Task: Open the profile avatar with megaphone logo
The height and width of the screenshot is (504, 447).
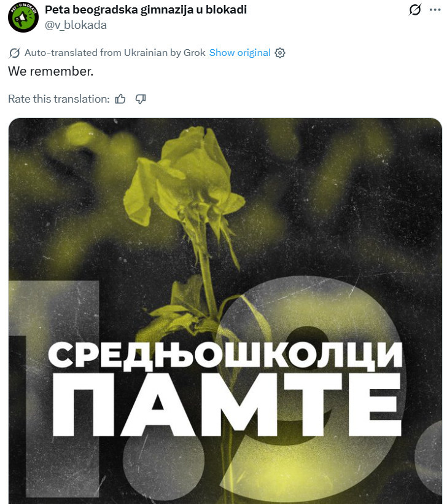Action: pos(23,17)
